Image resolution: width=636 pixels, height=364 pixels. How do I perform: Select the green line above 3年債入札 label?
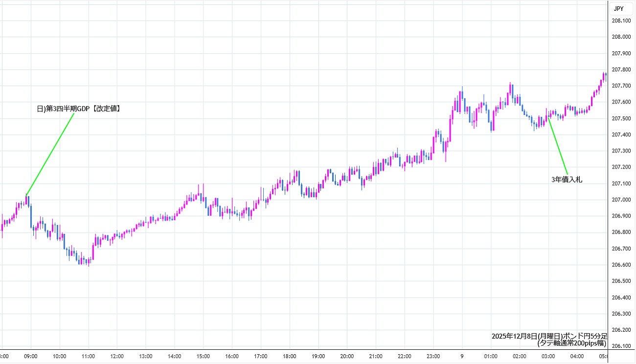557,146
